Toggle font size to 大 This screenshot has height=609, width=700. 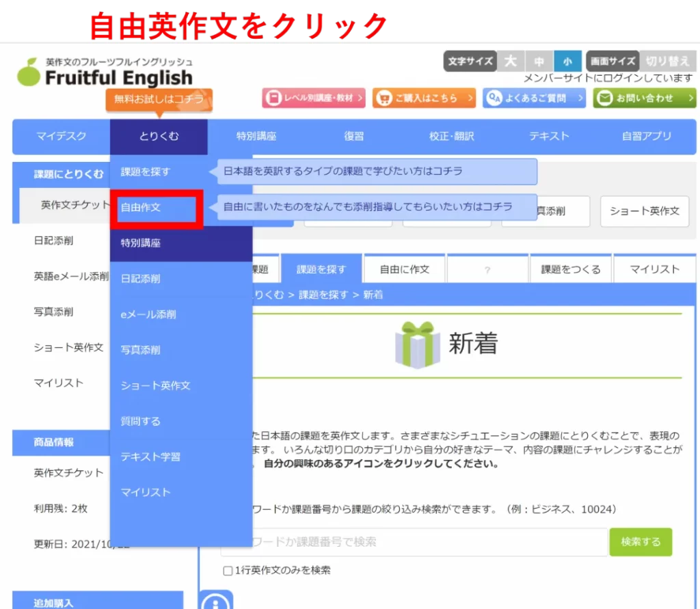pos(510,61)
